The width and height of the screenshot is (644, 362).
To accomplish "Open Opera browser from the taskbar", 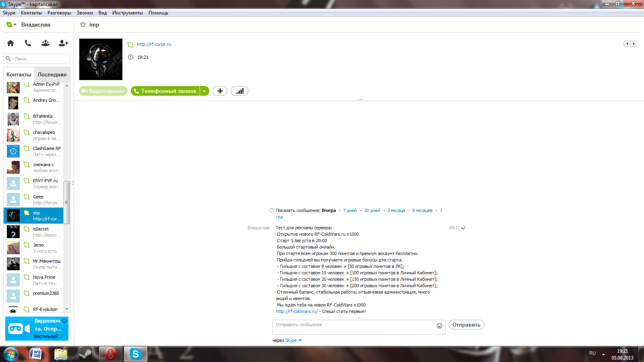I will pyautogui.click(x=110, y=354).
